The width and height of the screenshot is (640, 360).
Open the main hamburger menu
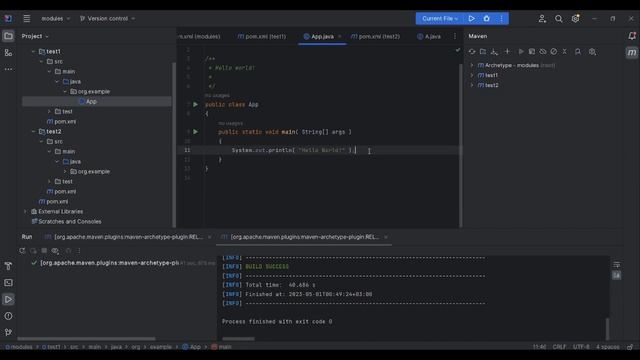27,18
